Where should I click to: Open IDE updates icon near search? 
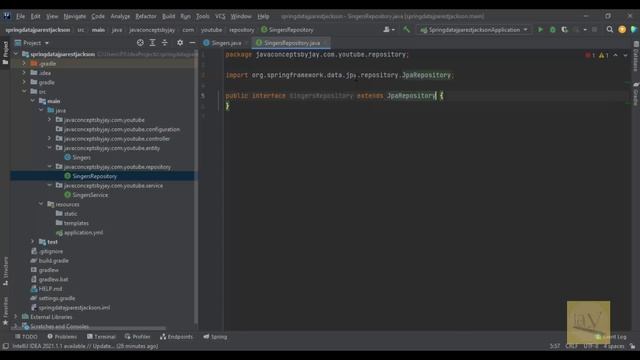click(622, 30)
